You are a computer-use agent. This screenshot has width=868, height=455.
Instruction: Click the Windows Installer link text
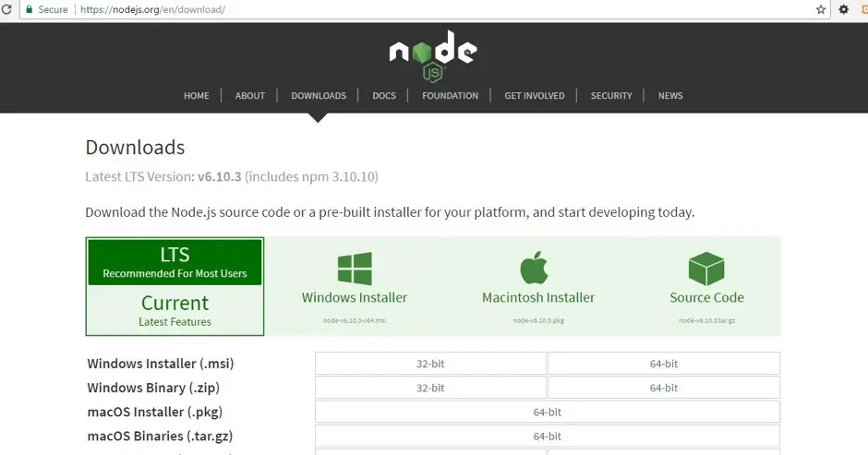point(355,297)
